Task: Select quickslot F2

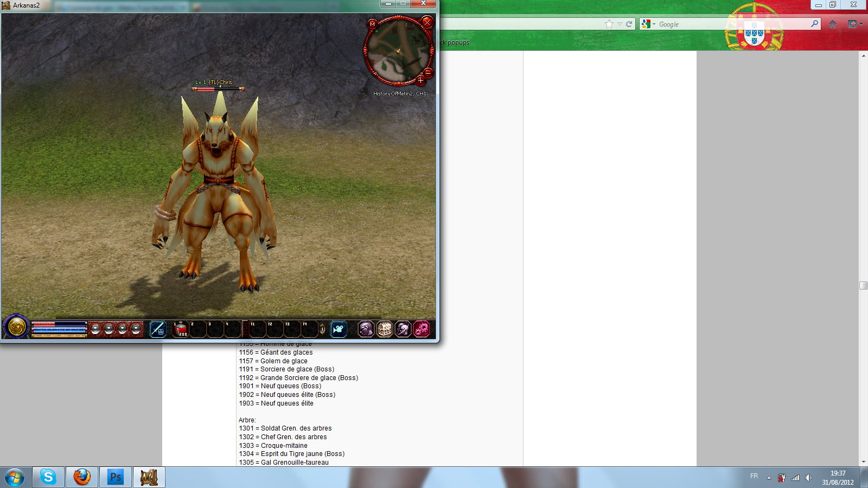Action: (275, 329)
